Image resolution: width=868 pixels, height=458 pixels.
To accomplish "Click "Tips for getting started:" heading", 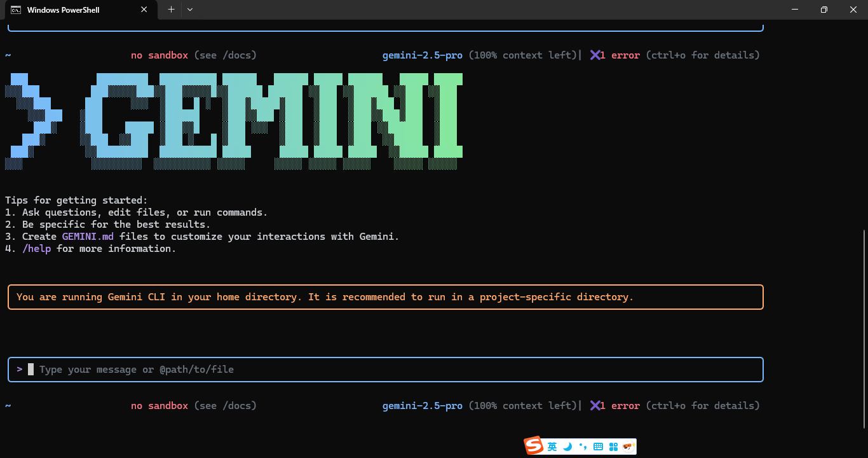I will 76,200.
